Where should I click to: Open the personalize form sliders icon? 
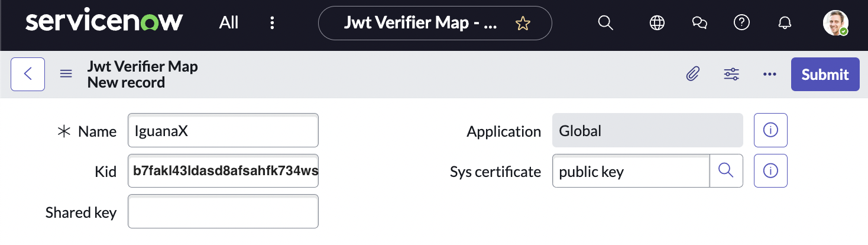(731, 74)
